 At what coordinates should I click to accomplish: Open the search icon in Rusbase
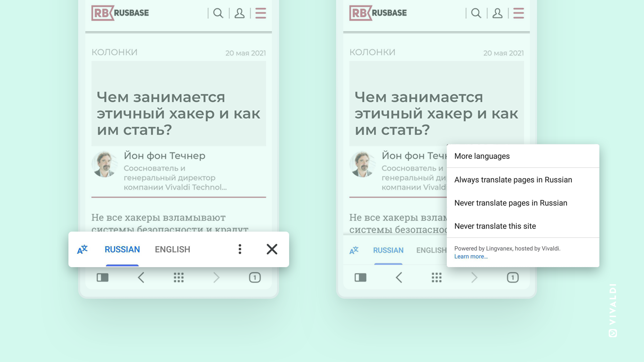(218, 13)
